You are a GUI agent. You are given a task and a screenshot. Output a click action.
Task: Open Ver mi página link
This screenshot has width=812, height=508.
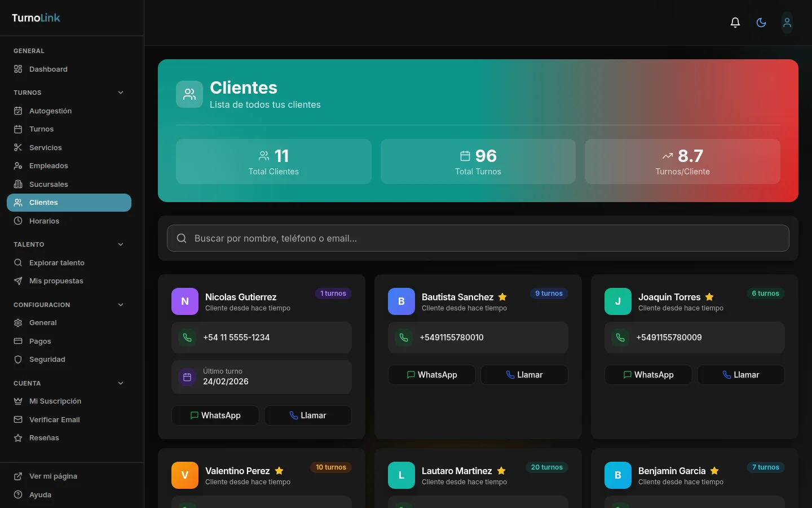point(53,476)
